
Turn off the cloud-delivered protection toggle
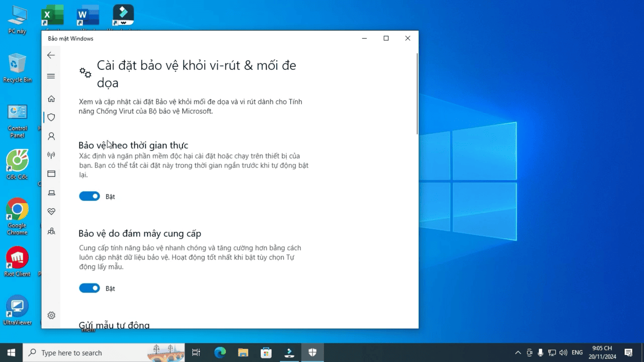[x=90, y=288]
